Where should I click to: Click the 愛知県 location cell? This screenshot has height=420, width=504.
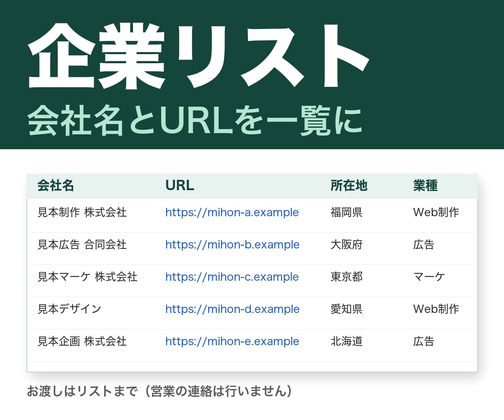pyautogui.click(x=347, y=309)
